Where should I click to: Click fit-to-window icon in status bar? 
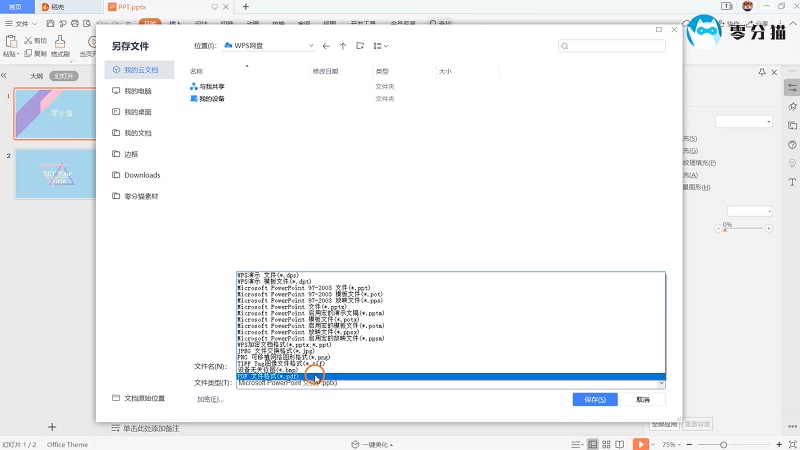(792, 444)
